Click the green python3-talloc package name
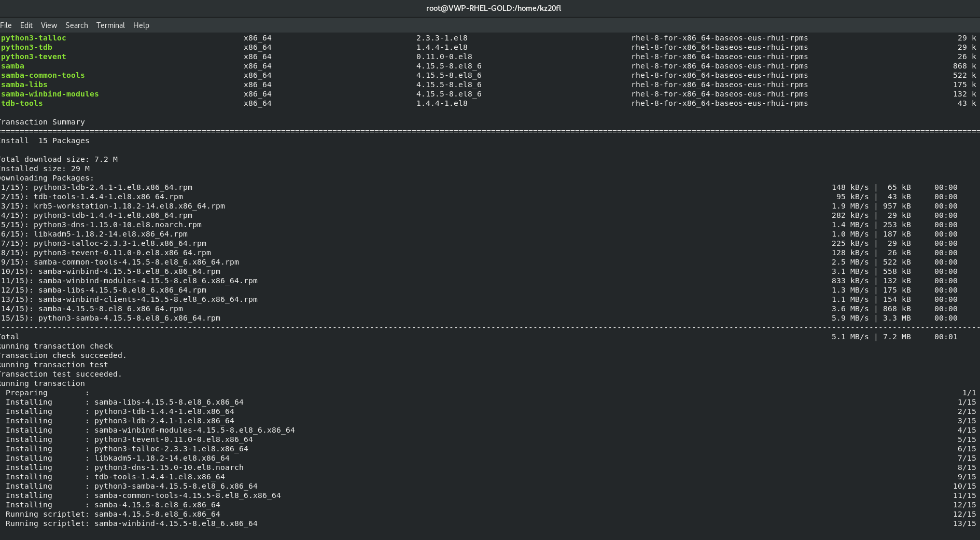The image size is (980, 540). [x=34, y=38]
